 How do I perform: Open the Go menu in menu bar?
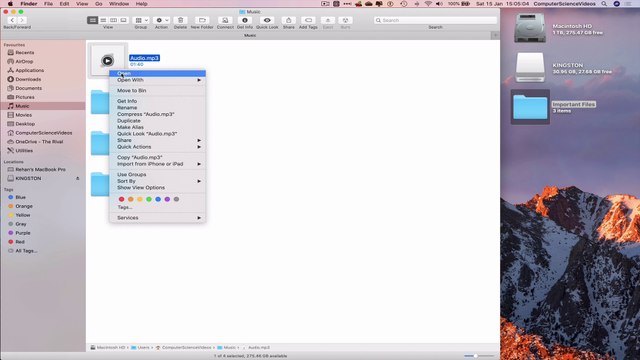pos(99,4)
